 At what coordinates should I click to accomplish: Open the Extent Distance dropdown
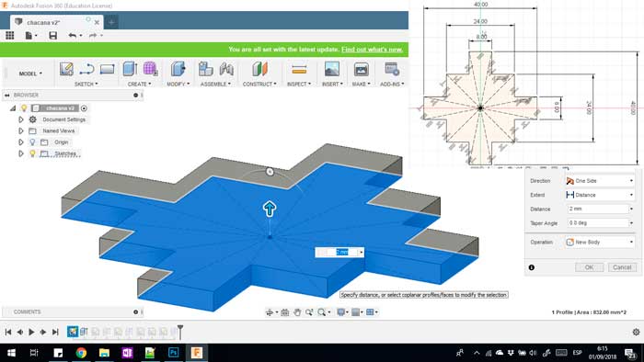click(600, 195)
